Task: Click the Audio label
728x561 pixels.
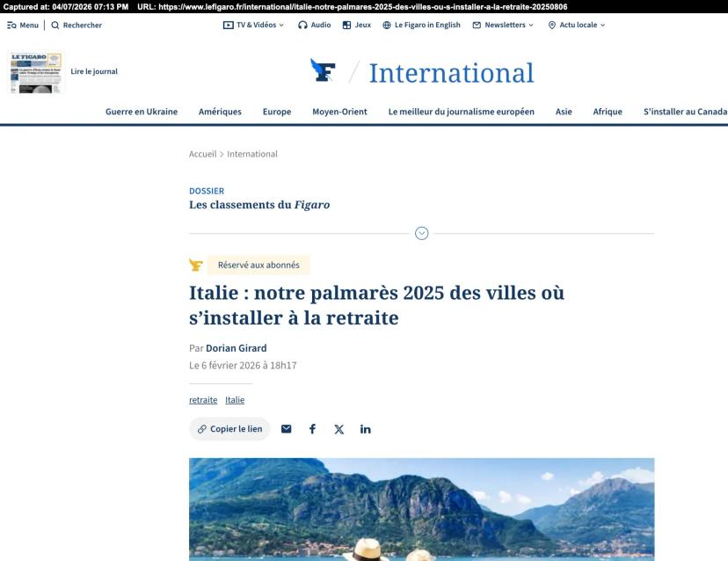Action: 321,25
